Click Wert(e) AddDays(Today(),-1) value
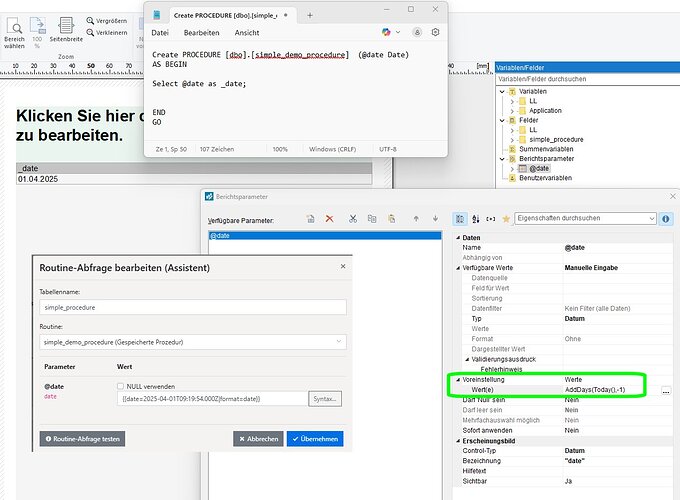Screen dimensions: 680x500 tap(595, 390)
